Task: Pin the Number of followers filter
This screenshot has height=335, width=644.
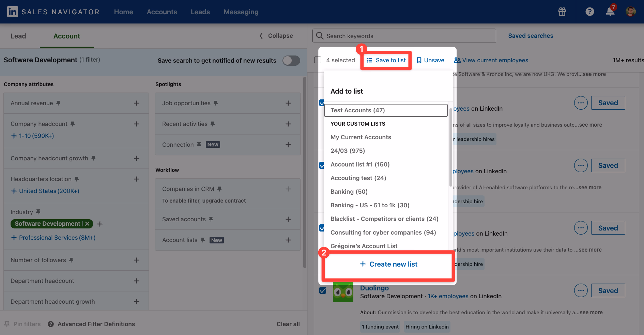Action: tap(71, 260)
